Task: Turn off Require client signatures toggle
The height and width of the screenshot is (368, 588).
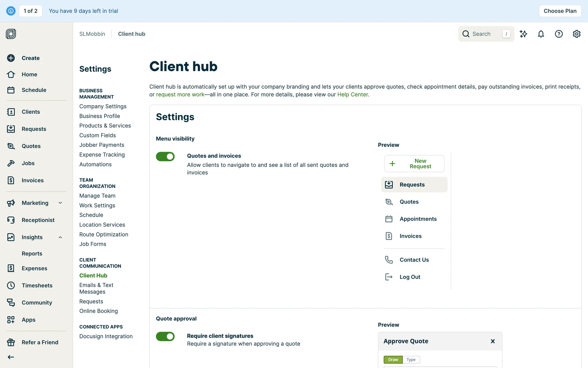Action: click(165, 336)
